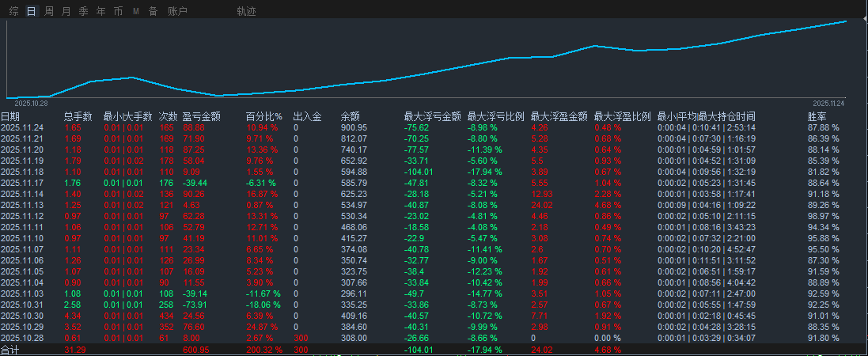Open the 币 currency tab
This screenshot has width=868, height=356.
(118, 11)
